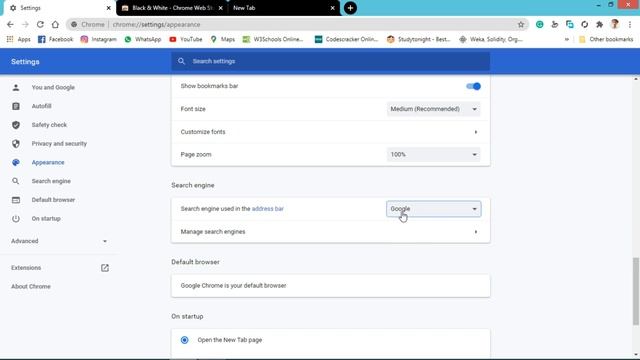This screenshot has height=360, width=640.
Task: Open the Extensions puzzle icon
Action: (600, 24)
